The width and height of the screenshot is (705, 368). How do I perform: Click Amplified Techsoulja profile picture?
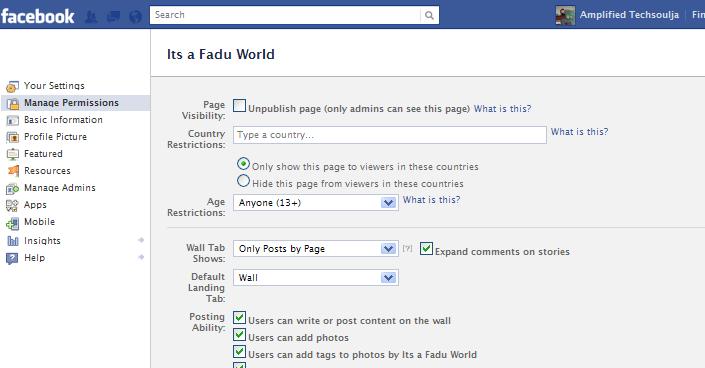coord(565,15)
